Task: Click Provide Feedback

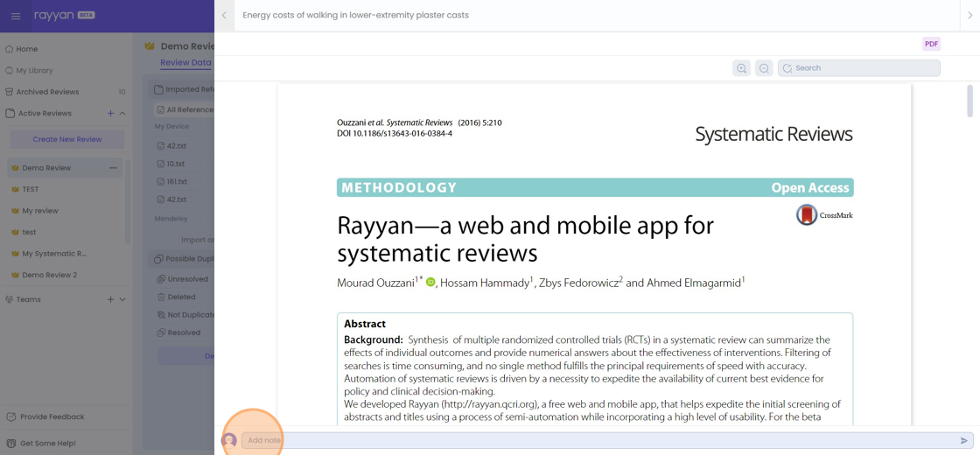Action: (45, 416)
